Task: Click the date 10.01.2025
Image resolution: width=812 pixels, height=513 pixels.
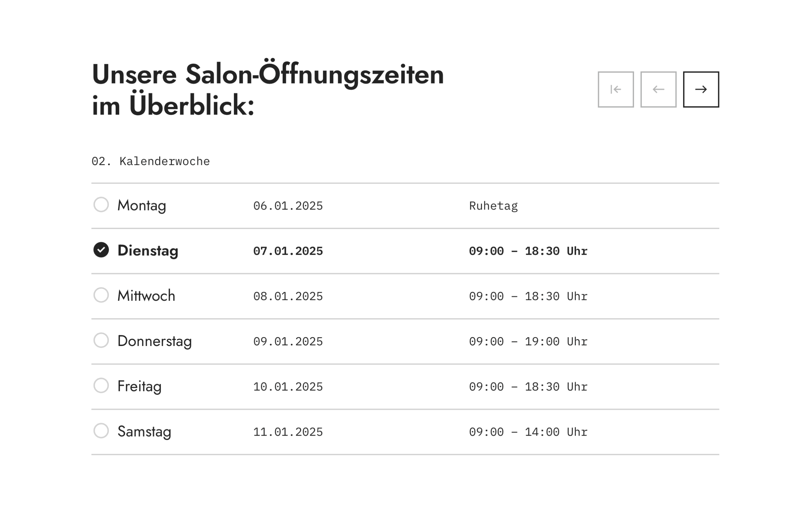Action: (288, 387)
